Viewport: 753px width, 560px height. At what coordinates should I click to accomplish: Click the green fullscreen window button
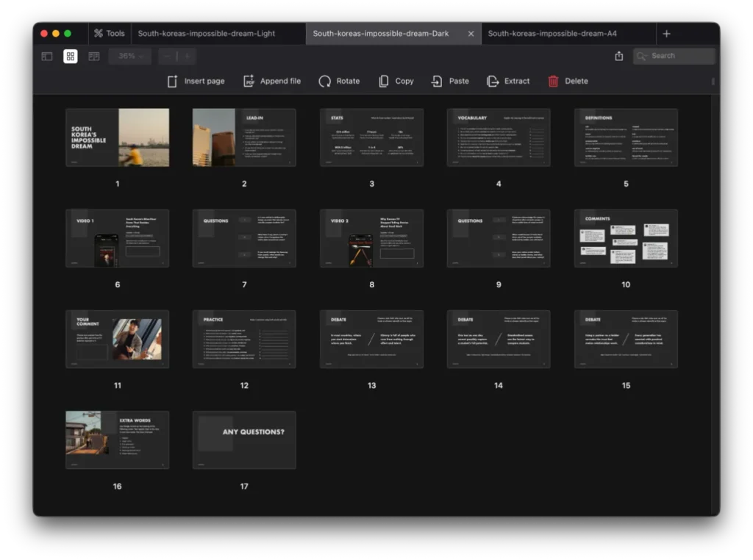(x=68, y=34)
